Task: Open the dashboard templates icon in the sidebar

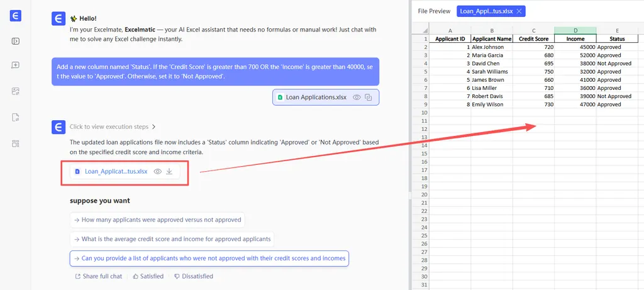Action: [x=16, y=143]
